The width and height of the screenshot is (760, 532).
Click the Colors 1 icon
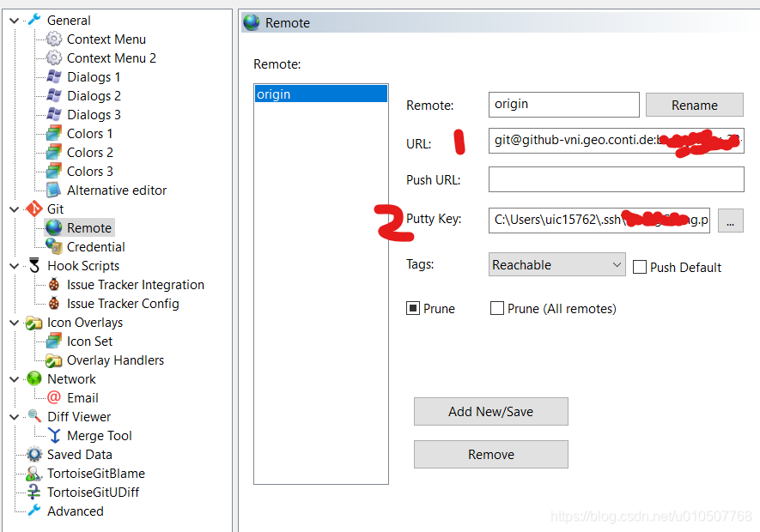pyautogui.click(x=54, y=133)
